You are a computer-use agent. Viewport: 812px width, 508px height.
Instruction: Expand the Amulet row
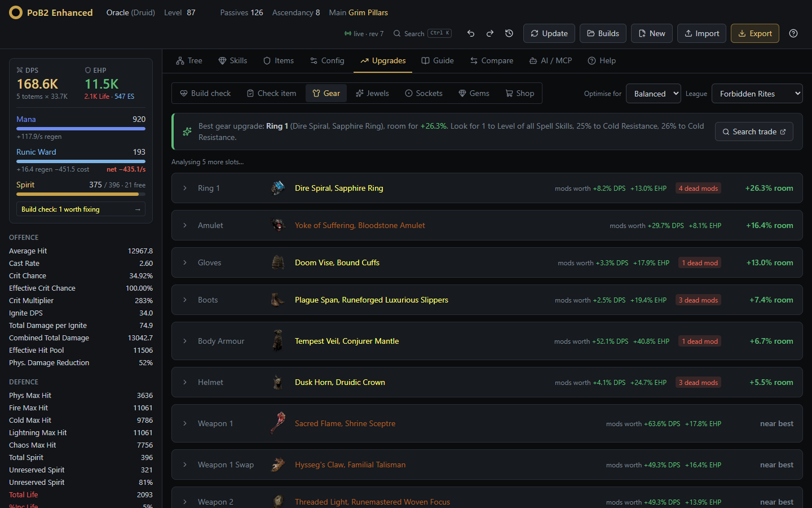click(x=184, y=225)
